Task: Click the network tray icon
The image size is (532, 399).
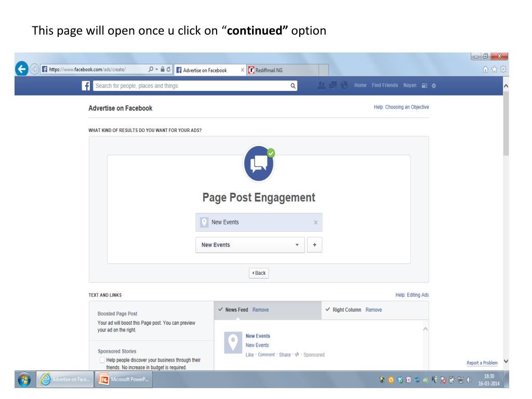Action: pyautogui.click(x=460, y=380)
